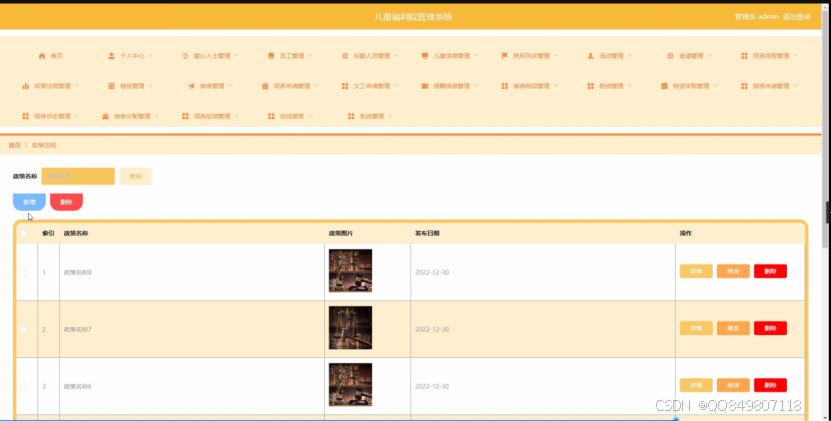Click the home icon beside 首页
The width and height of the screenshot is (831, 421).
point(42,56)
